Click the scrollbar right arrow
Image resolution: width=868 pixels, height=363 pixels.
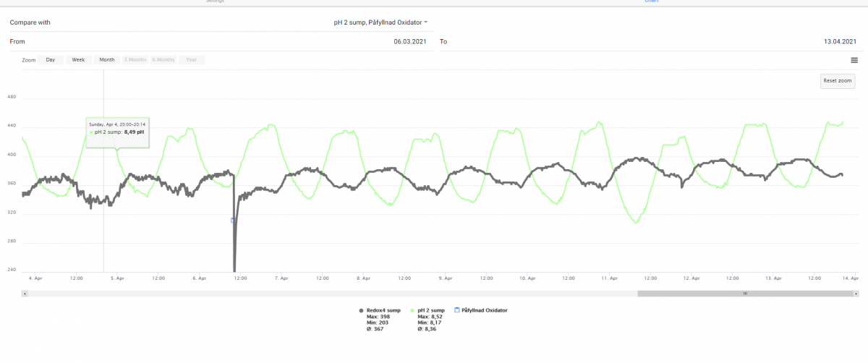[856, 294]
